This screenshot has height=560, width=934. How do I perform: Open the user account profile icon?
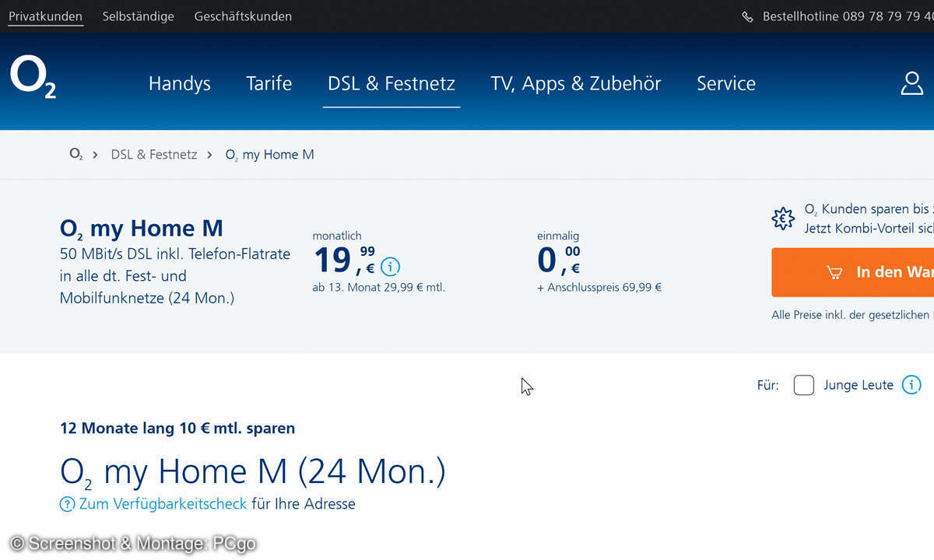[911, 83]
